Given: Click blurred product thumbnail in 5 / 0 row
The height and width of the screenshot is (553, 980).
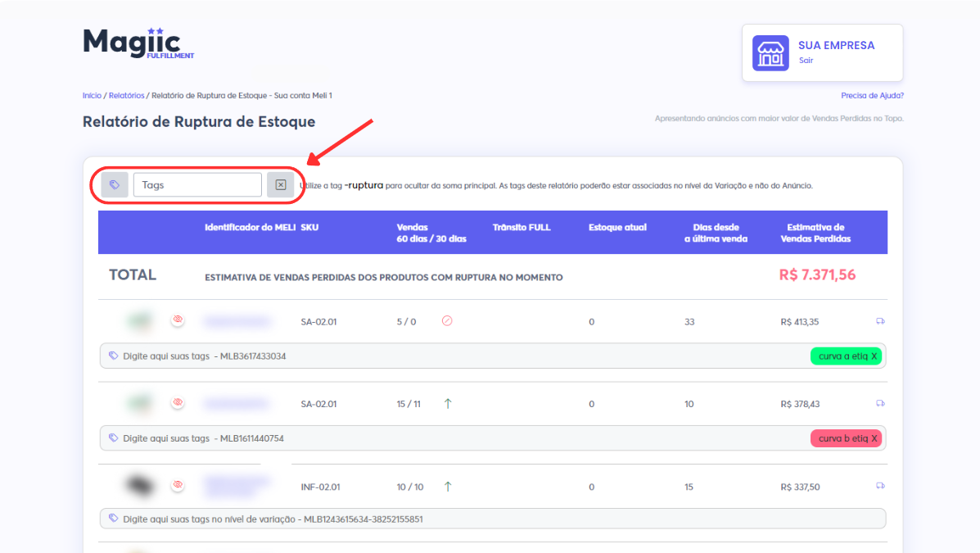Looking at the screenshot, I should (140, 321).
